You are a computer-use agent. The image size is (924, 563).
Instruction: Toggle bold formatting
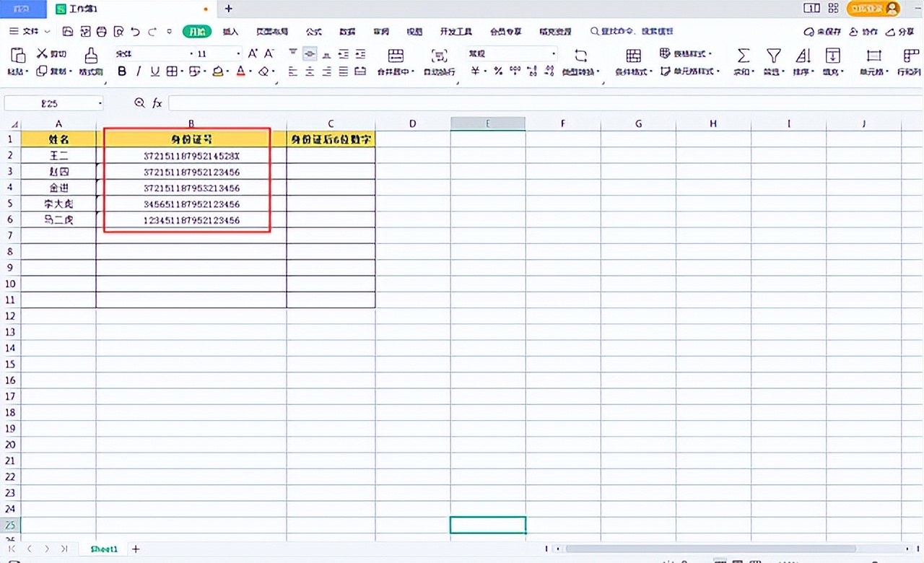(121, 71)
